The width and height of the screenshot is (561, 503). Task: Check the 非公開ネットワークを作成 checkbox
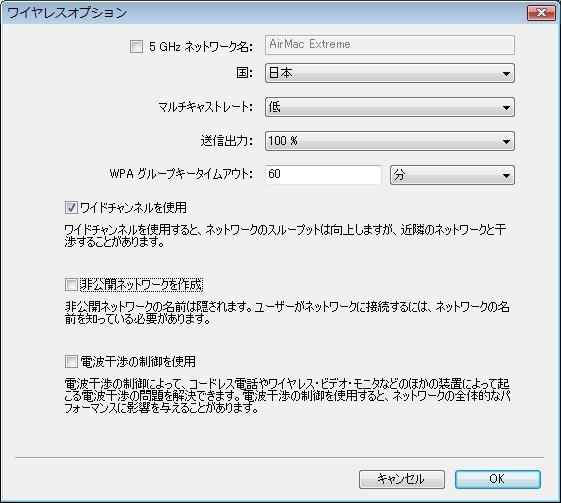(x=71, y=285)
